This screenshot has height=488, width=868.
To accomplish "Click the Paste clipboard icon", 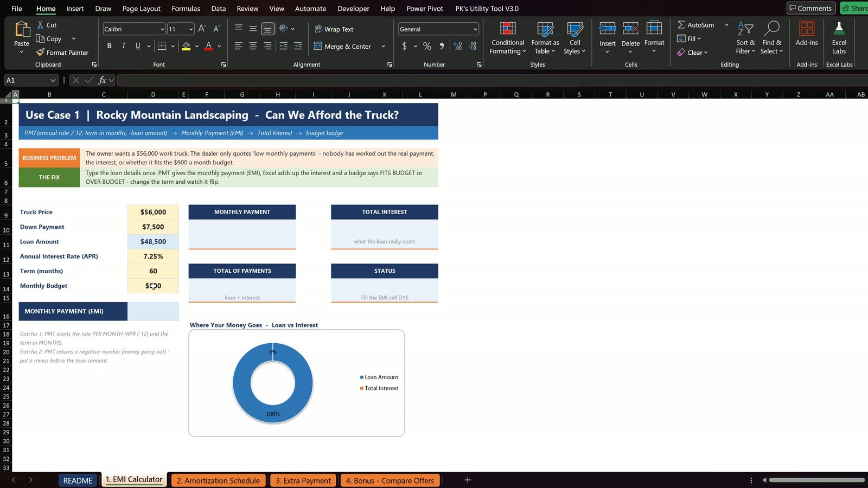I will click(22, 29).
